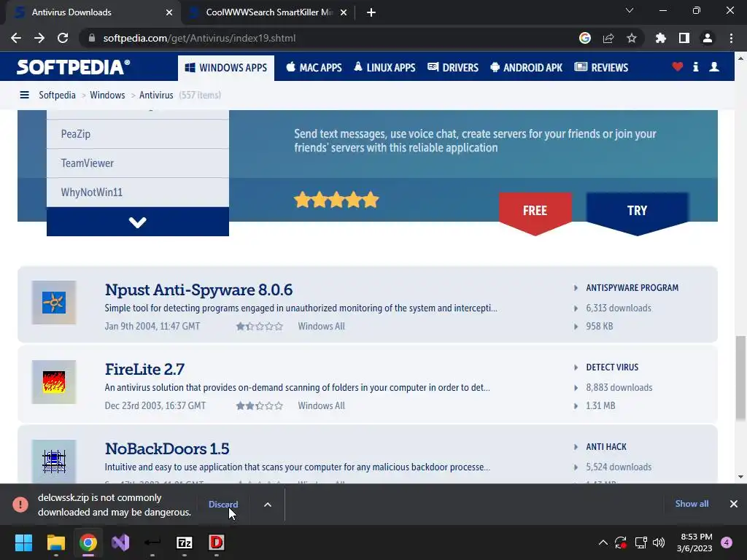Click the FireLite star rating
This screenshot has height=560, width=747.
(260, 405)
